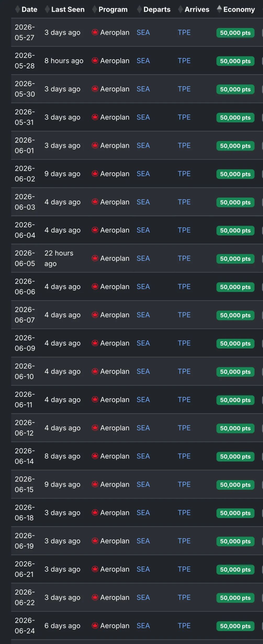Open SEA airport link for 2026-05-28
Viewport: 263px width, 644px height.
point(143,61)
